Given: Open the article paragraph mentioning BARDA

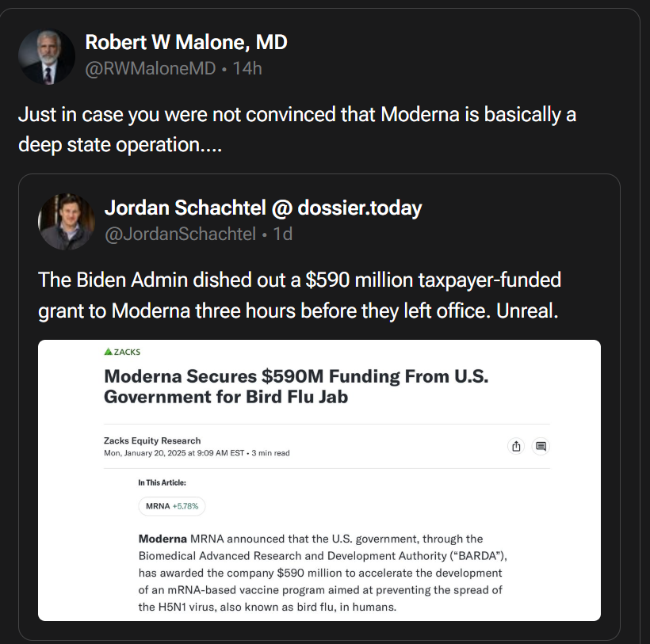Looking at the screenshot, I should 322,572.
